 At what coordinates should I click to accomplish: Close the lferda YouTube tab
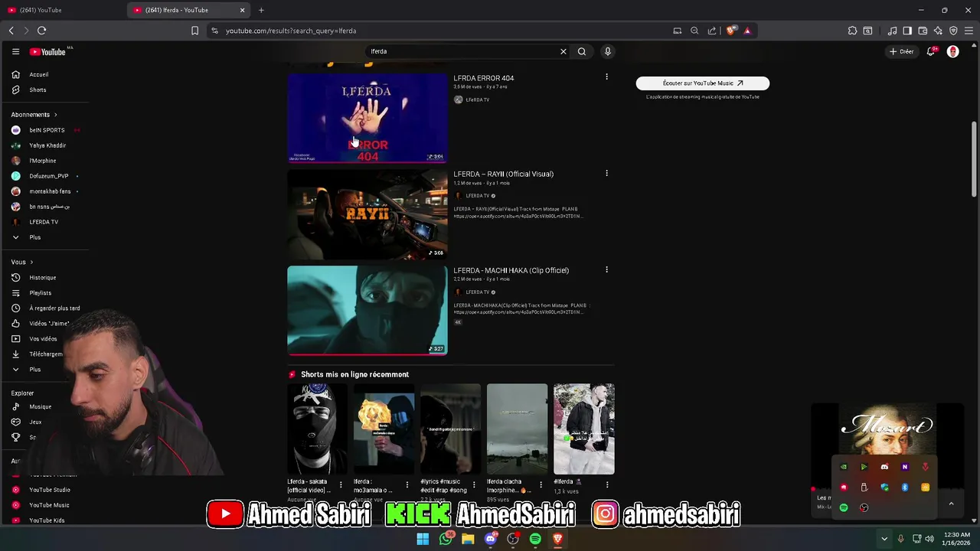(x=243, y=10)
